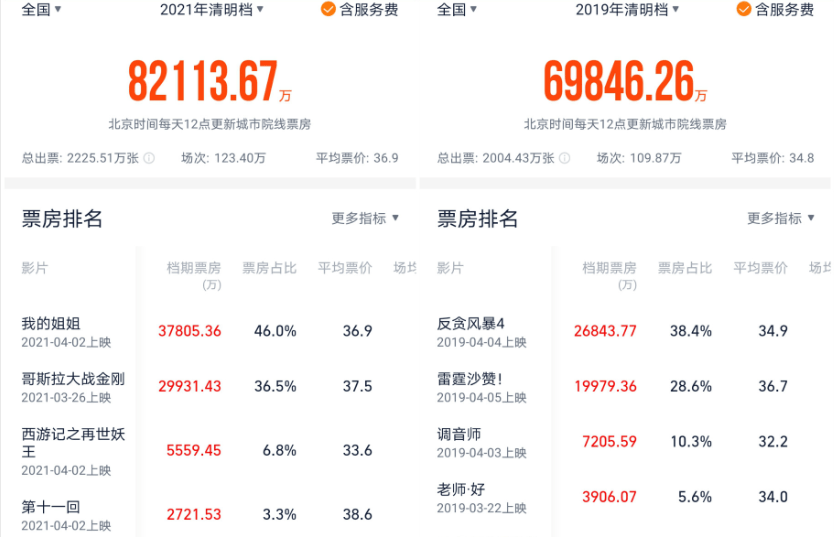Viewport: 834px width, 537px height.
Task: Open 更多指标 dropdown in 2019 ranking
Action: (780, 218)
